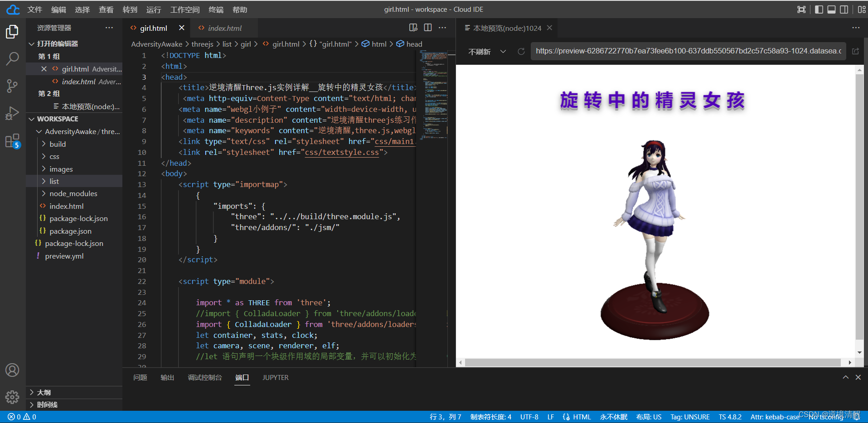
Task: Expand the node_modules folder
Action: [73, 193]
